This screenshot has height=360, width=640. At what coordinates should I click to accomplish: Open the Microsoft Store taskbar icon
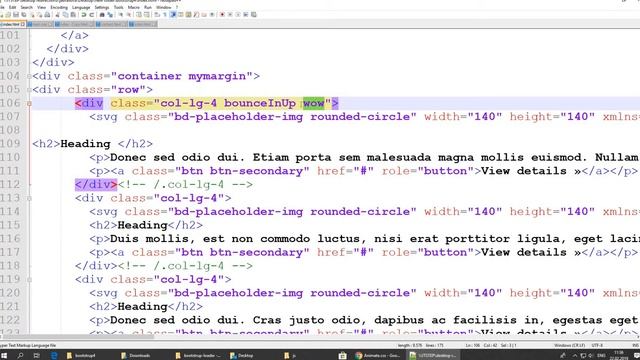click(x=342, y=356)
